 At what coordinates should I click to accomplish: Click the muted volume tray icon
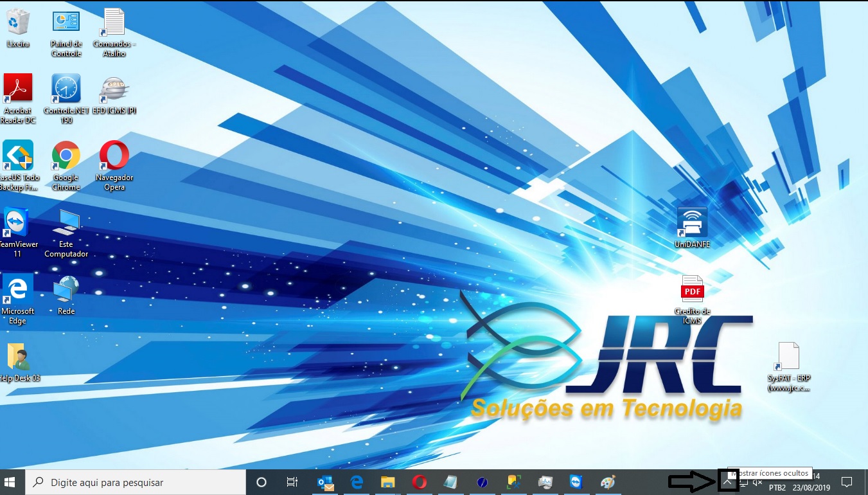(757, 483)
